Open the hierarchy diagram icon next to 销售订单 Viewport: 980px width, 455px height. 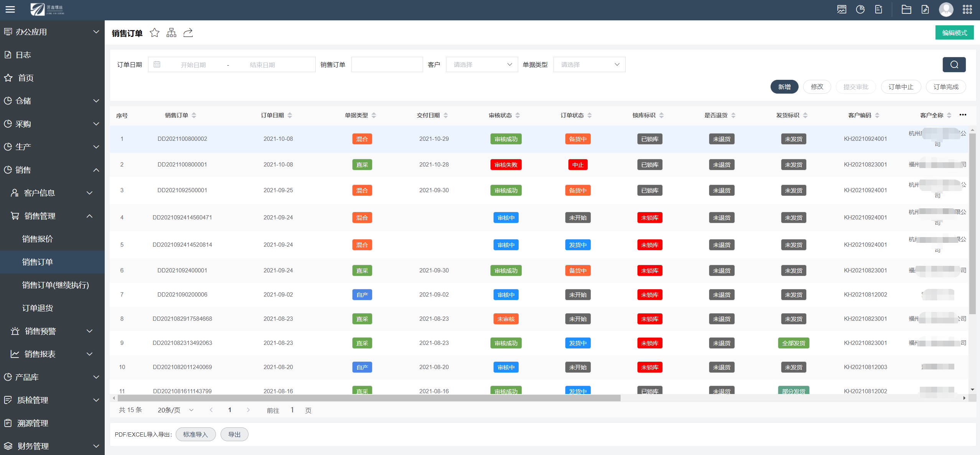[171, 33]
